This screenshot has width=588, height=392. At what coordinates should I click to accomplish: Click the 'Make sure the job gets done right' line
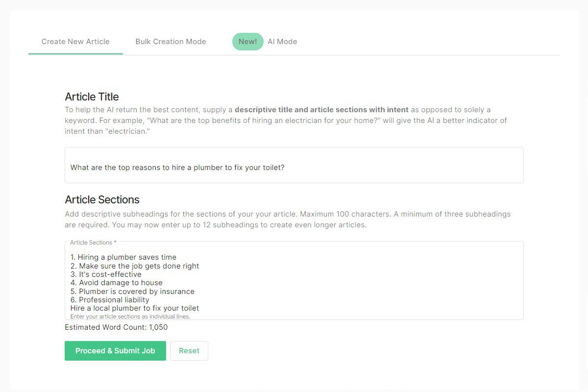[135, 266]
